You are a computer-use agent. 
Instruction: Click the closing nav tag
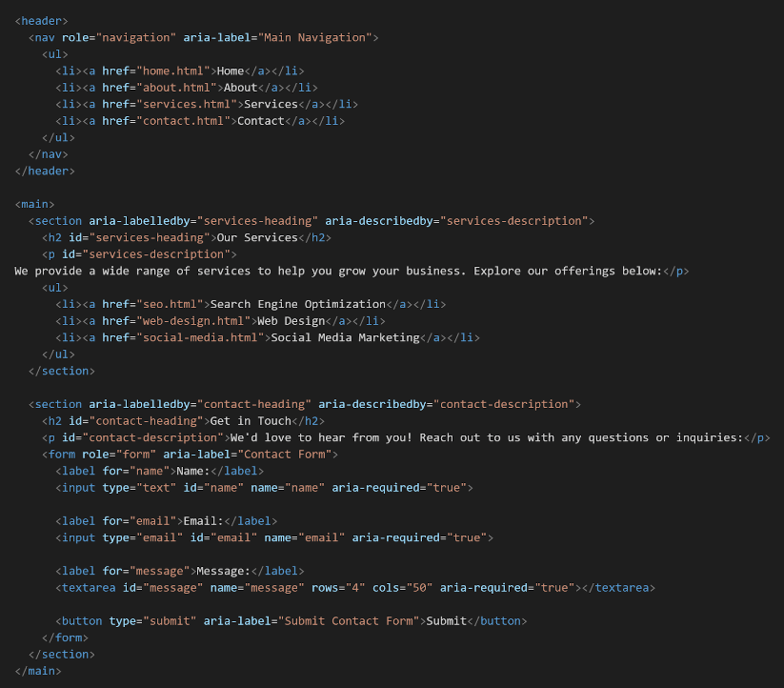click(49, 154)
